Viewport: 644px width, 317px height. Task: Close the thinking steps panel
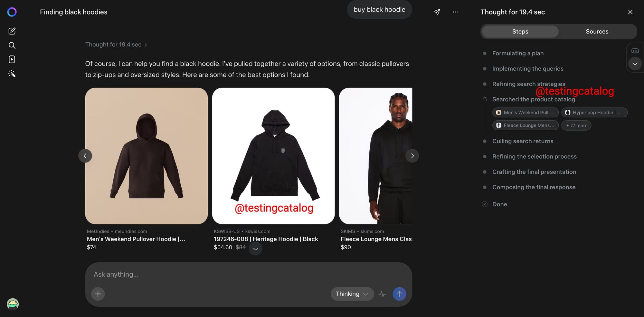pos(630,12)
